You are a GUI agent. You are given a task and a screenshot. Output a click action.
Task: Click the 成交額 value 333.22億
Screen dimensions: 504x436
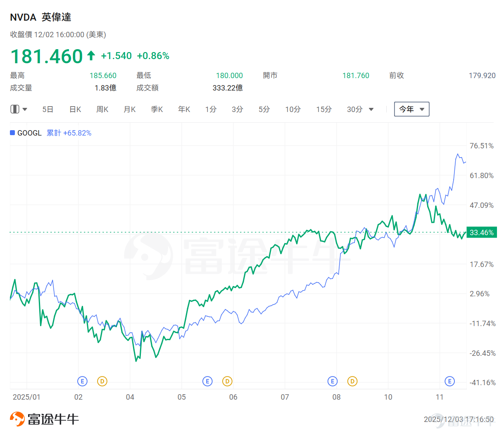pos(228,88)
